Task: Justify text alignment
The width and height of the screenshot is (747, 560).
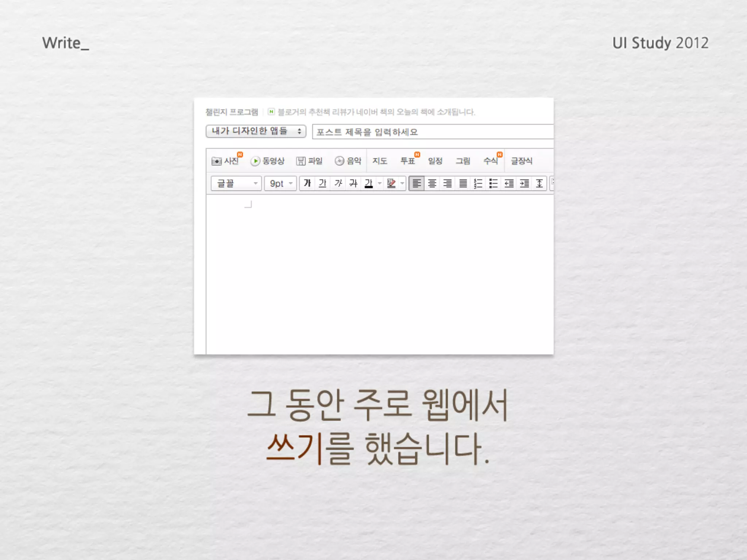Action: 463,183
